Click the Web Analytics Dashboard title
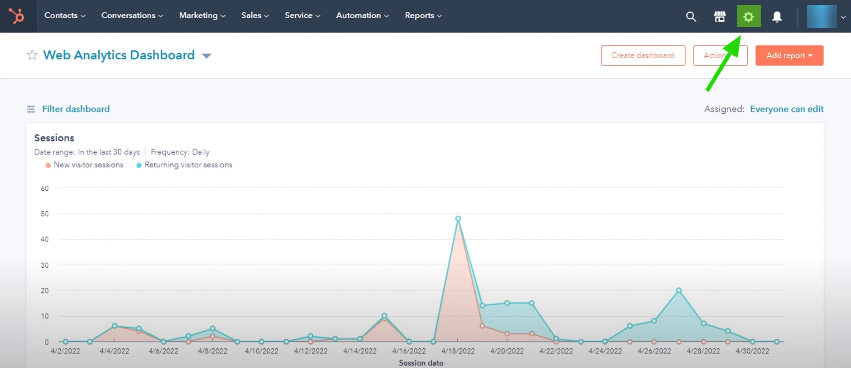The height and width of the screenshot is (368, 851). 119,55
